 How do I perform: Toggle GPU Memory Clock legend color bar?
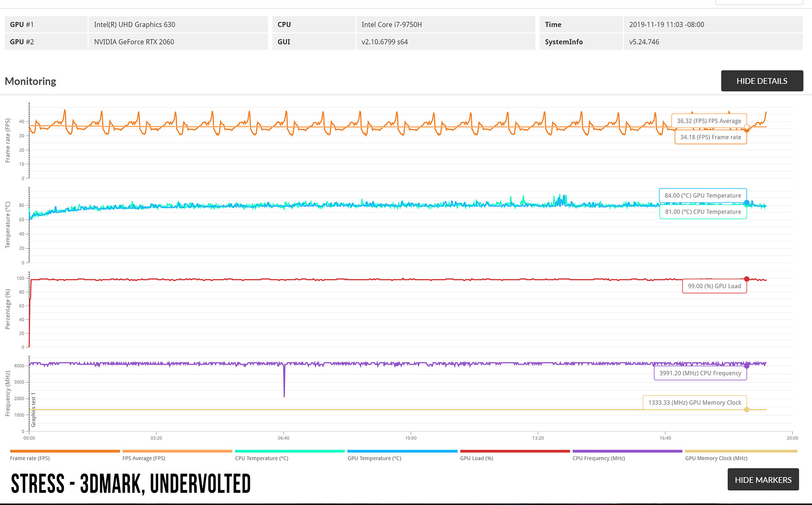click(741, 451)
